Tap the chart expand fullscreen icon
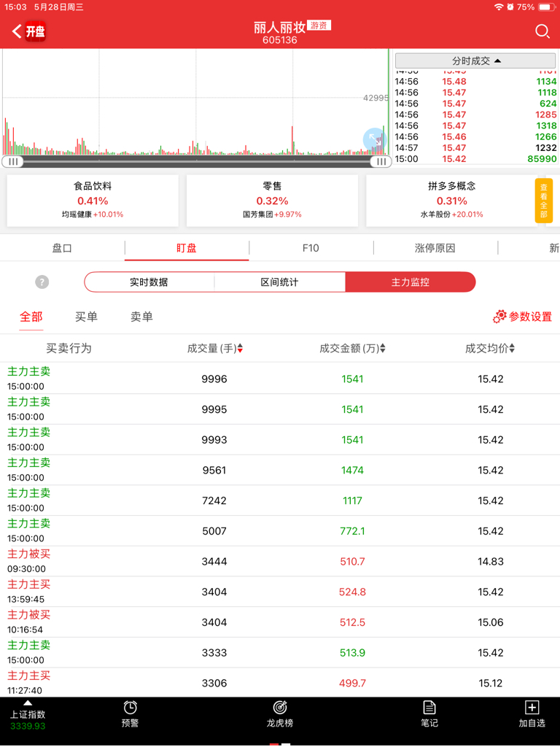This screenshot has height=747, width=560. [374, 139]
